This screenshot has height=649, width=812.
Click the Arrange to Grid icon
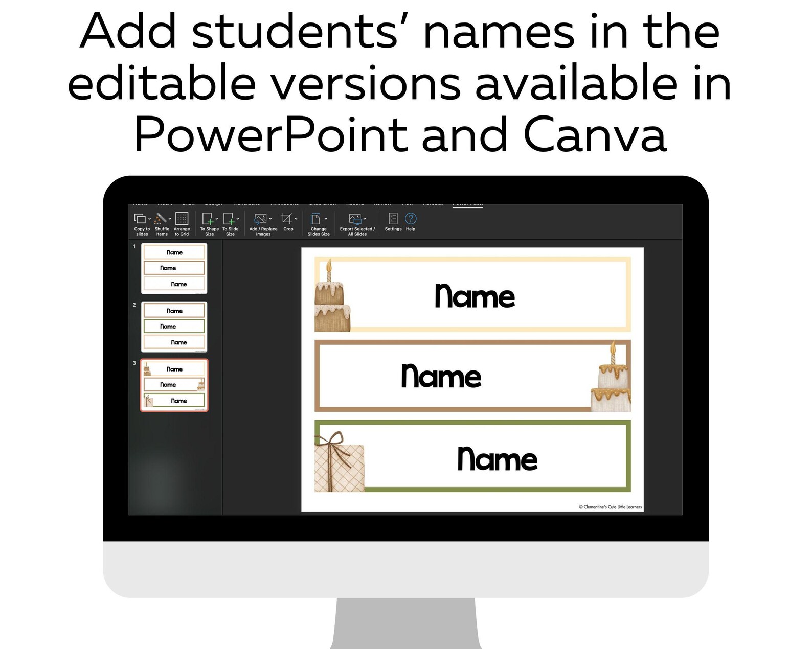pos(182,219)
